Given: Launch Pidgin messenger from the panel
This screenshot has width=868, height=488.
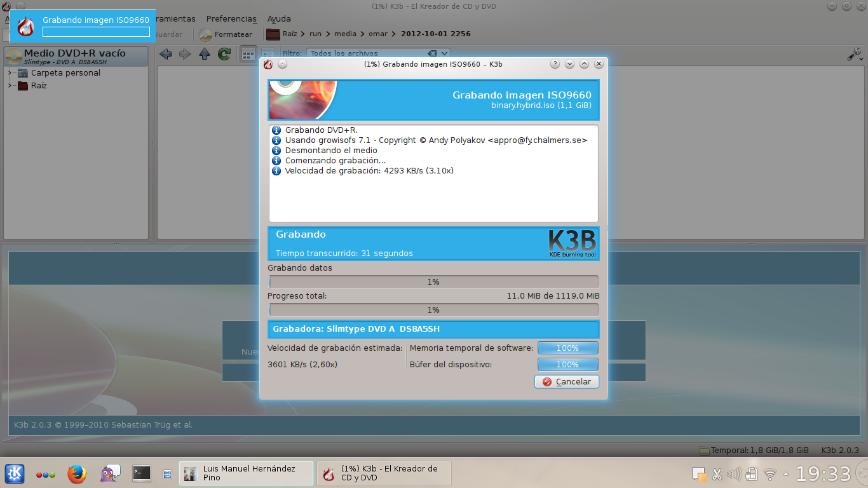Looking at the screenshot, I should [x=110, y=473].
